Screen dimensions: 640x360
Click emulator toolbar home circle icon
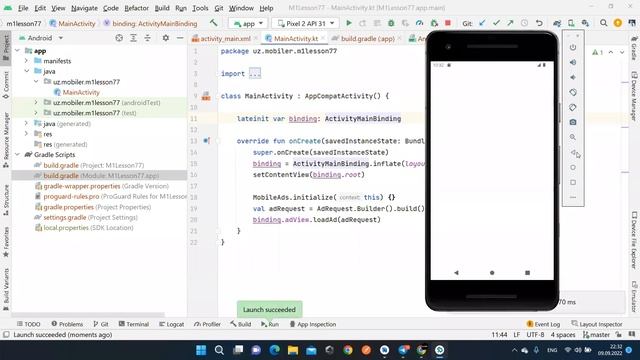point(573,167)
